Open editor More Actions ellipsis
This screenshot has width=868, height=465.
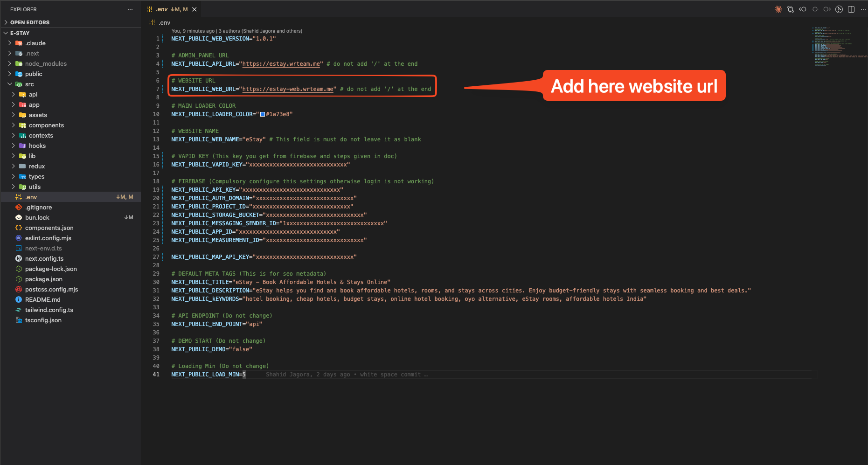tap(863, 9)
